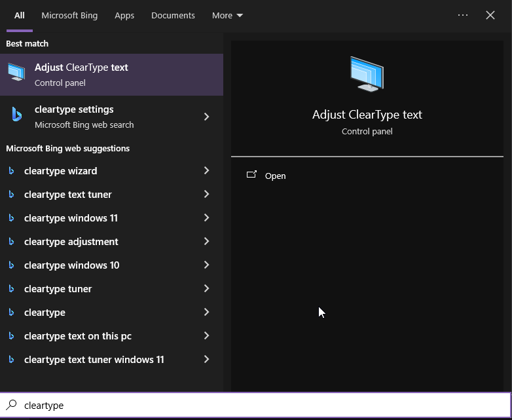Click the search magnifier icon in search box

pyautogui.click(x=11, y=405)
